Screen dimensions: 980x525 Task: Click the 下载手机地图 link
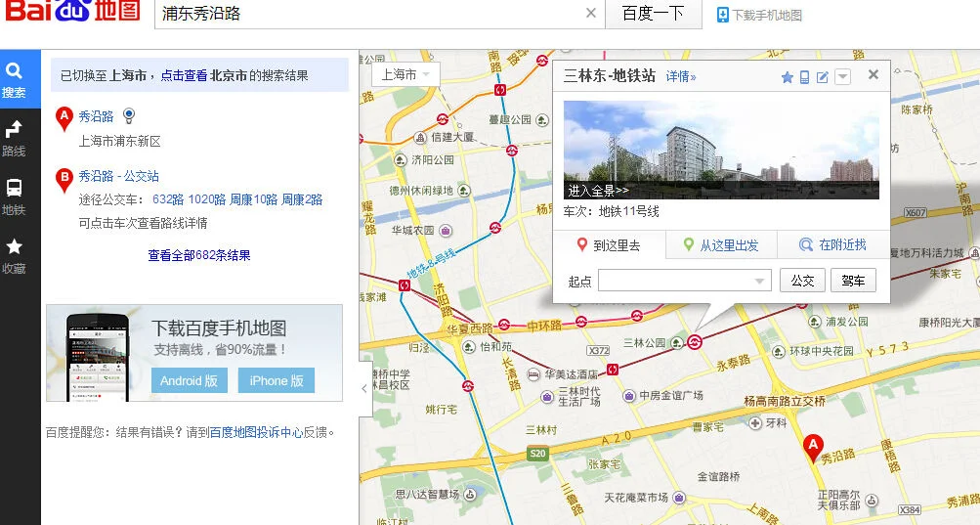point(759,15)
